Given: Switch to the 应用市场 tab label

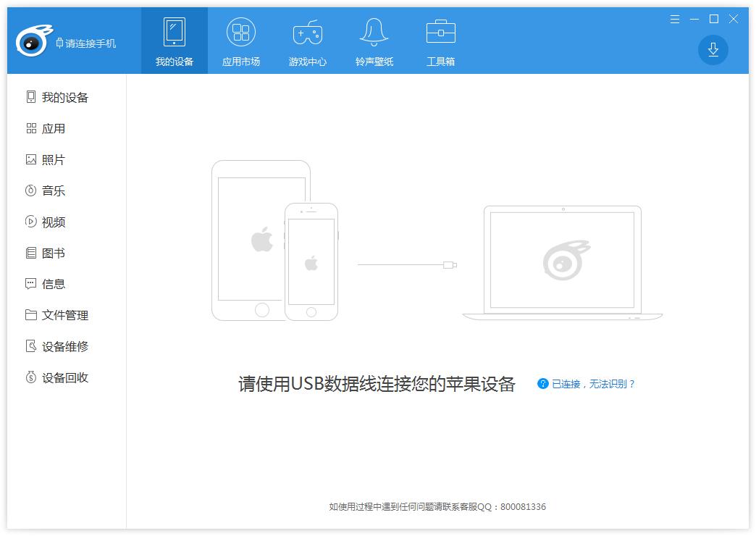Looking at the screenshot, I should (x=240, y=62).
